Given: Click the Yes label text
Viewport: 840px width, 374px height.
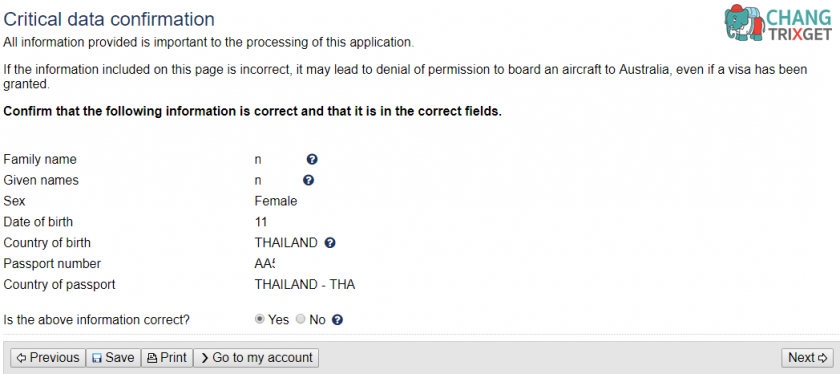Looking at the screenshot, I should click(x=279, y=320).
